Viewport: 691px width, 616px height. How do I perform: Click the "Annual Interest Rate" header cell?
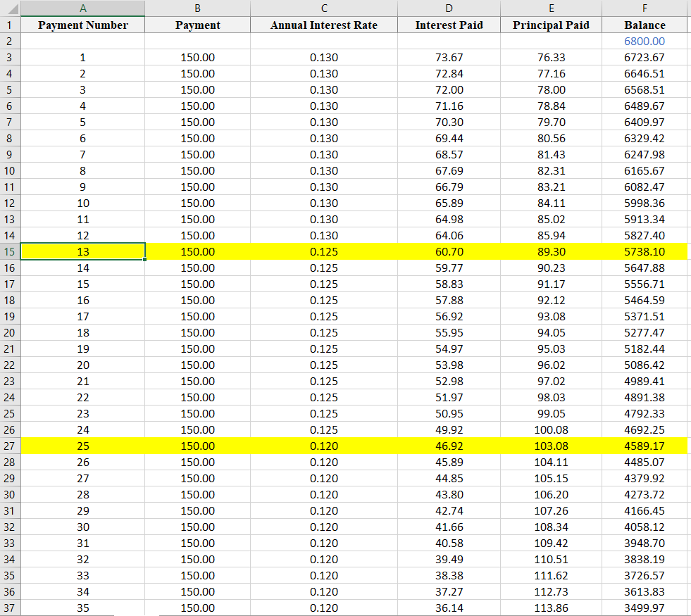pyautogui.click(x=324, y=25)
